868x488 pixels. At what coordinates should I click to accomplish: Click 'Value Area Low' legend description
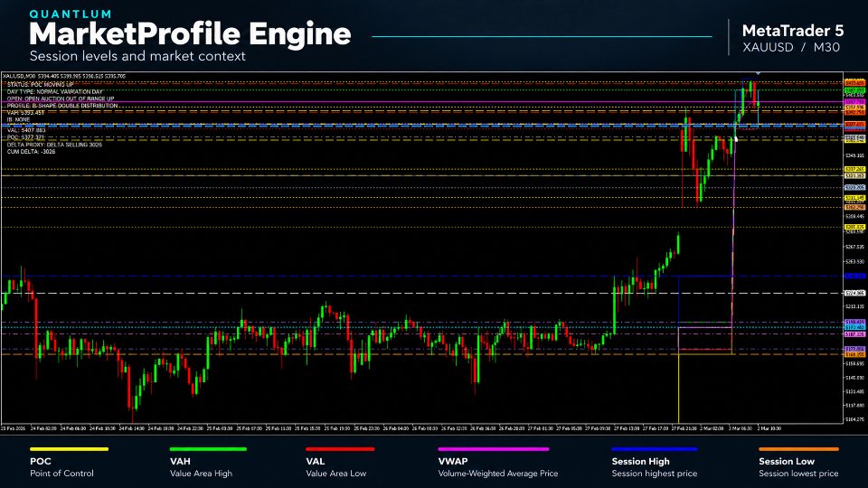coord(336,474)
